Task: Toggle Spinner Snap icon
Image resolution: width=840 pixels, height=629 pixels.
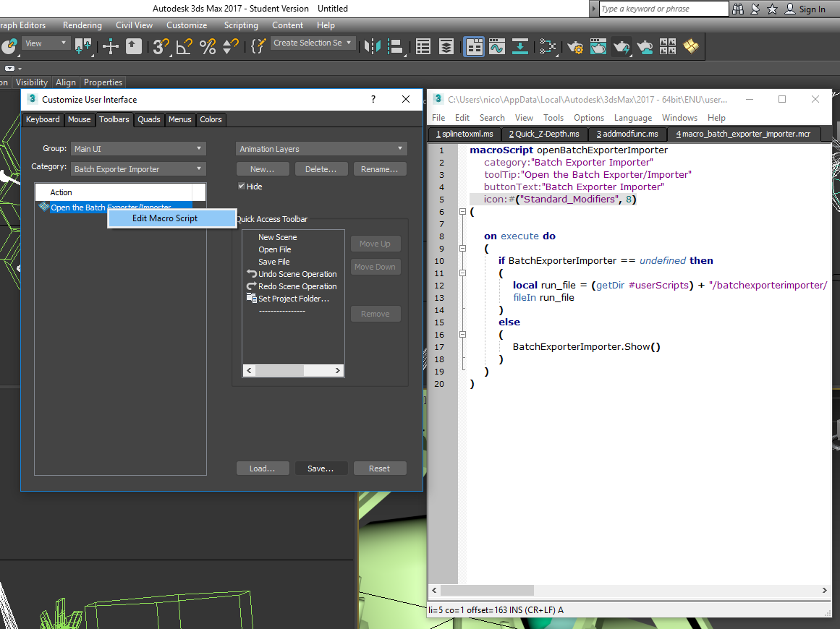Action: tap(230, 46)
